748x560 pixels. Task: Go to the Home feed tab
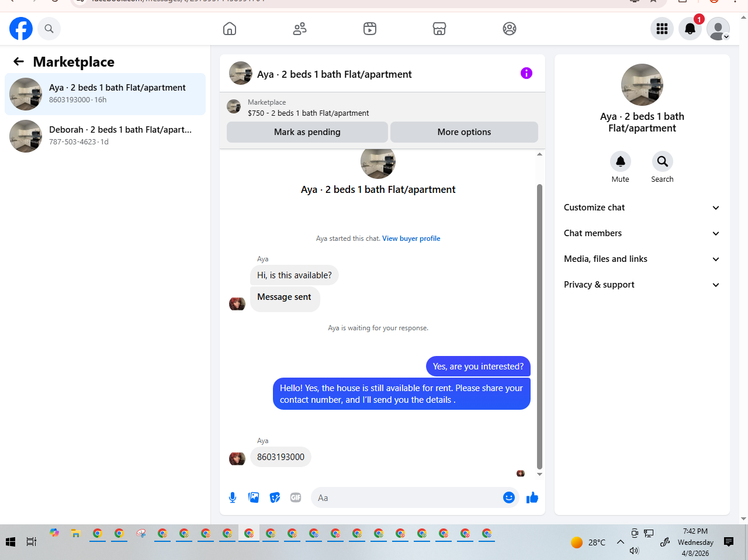pos(230,29)
